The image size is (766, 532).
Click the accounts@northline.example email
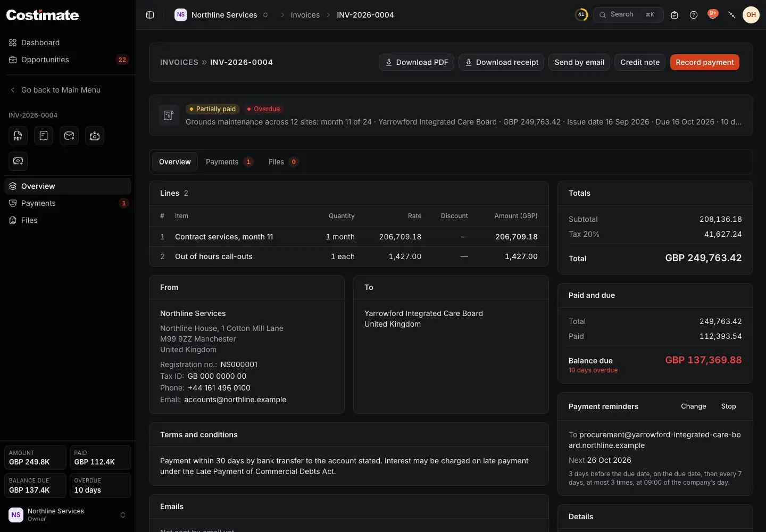pos(235,400)
